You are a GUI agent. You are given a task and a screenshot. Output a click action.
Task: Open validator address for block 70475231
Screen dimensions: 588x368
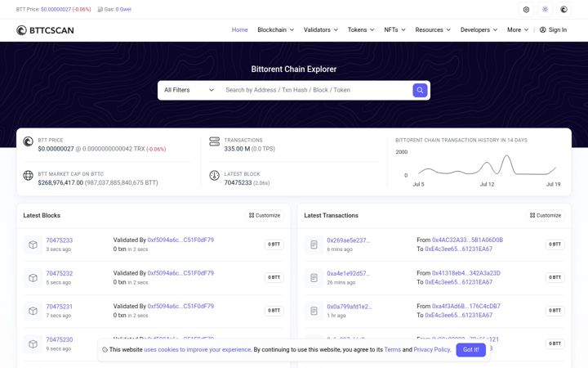(180, 306)
